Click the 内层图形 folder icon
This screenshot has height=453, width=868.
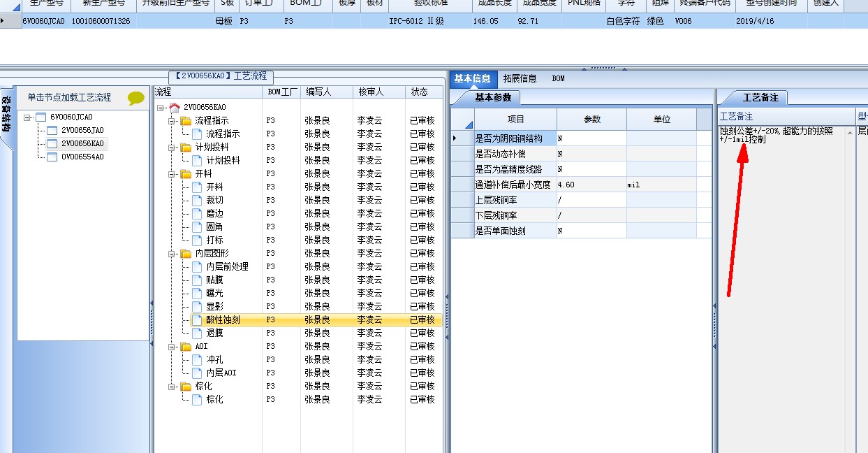[186, 253]
